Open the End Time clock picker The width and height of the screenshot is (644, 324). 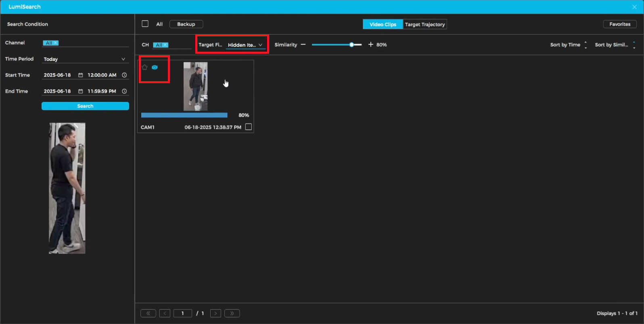pos(124,91)
